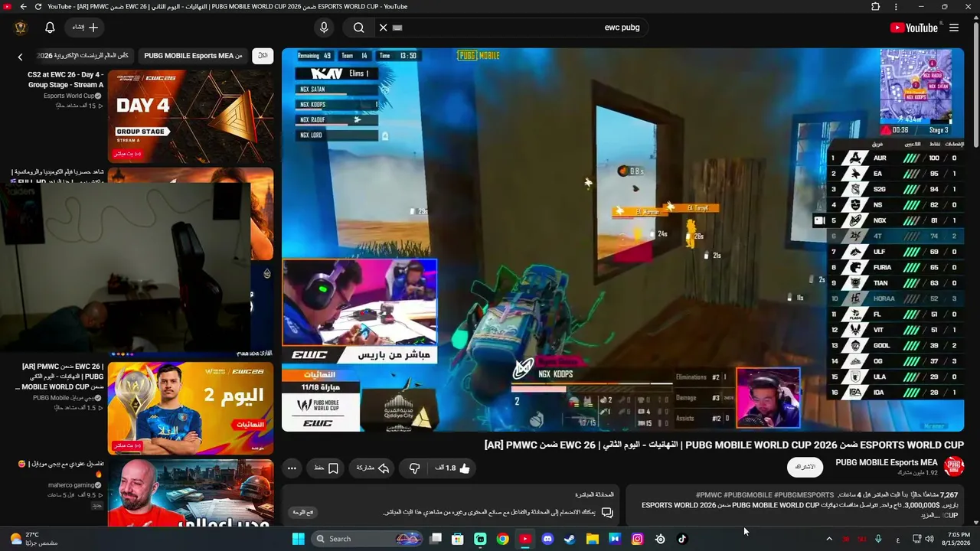Like the video with thumbs up
The width and height of the screenshot is (980, 551).
click(452, 468)
